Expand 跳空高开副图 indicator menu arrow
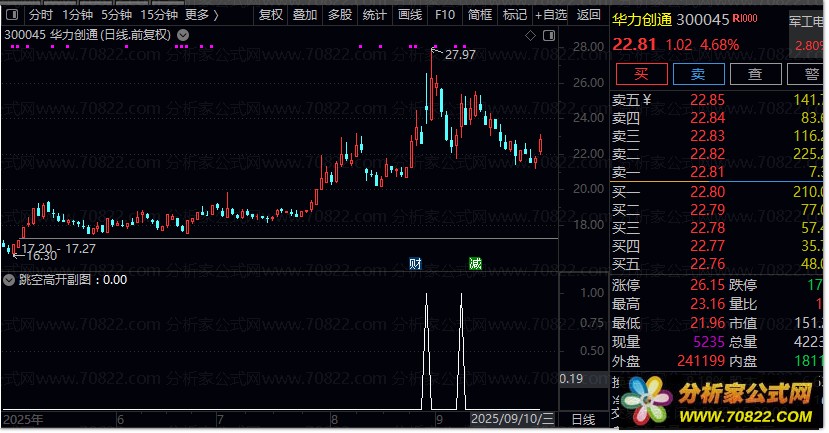 pos(9,280)
